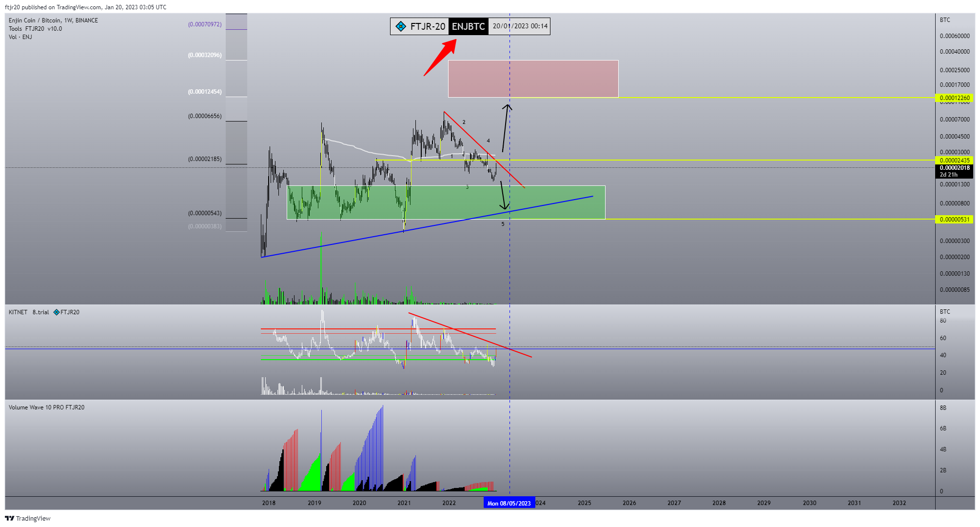Click the yellow 0.00002435 price label

point(955,161)
